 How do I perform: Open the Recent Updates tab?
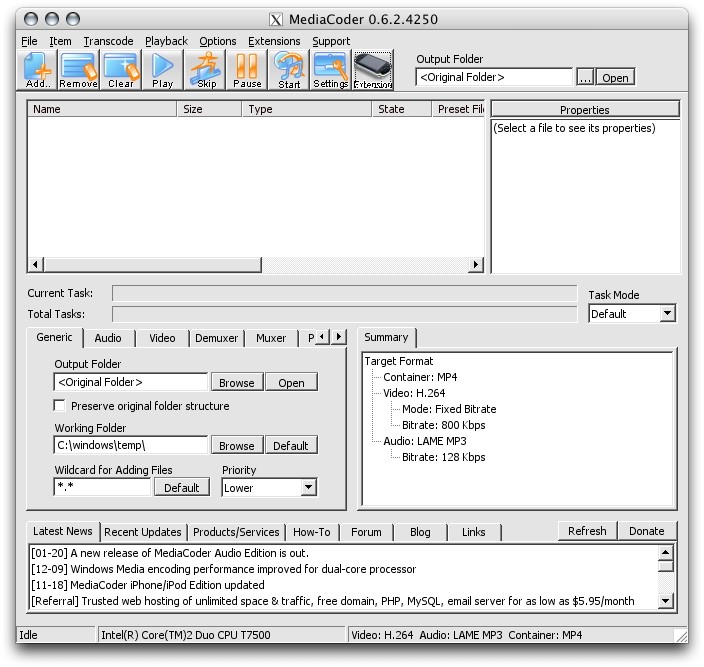click(143, 532)
